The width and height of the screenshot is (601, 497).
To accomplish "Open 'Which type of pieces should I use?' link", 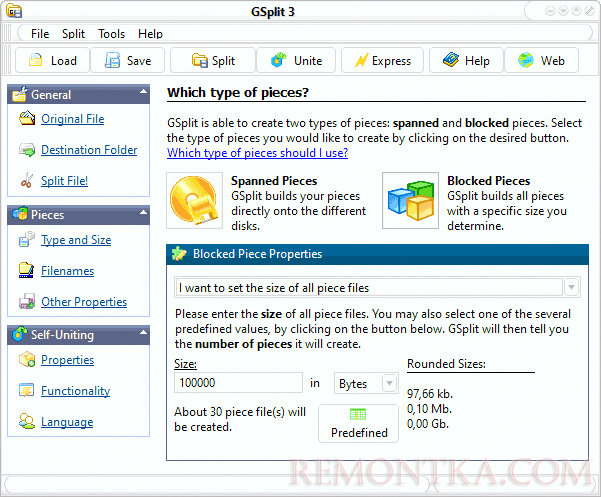I will coord(257,153).
